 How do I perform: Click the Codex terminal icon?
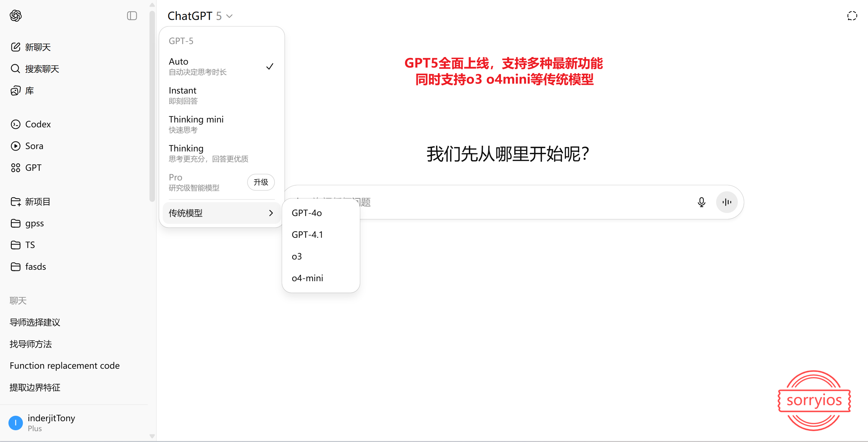[x=15, y=124]
